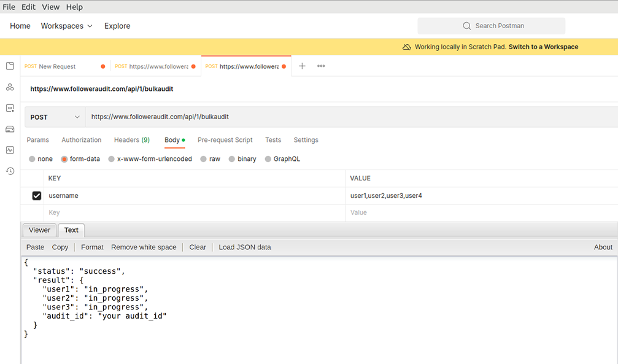Switch to the Viewer tab

point(39,230)
